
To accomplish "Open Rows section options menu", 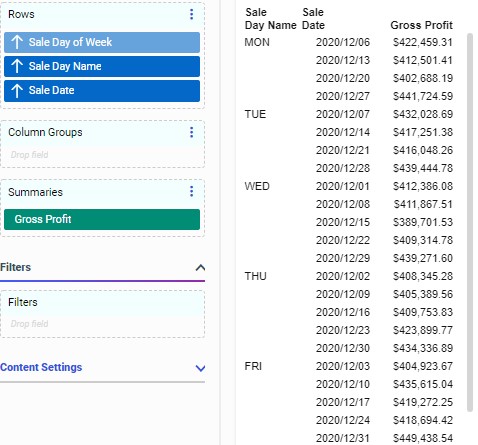I will (191, 14).
